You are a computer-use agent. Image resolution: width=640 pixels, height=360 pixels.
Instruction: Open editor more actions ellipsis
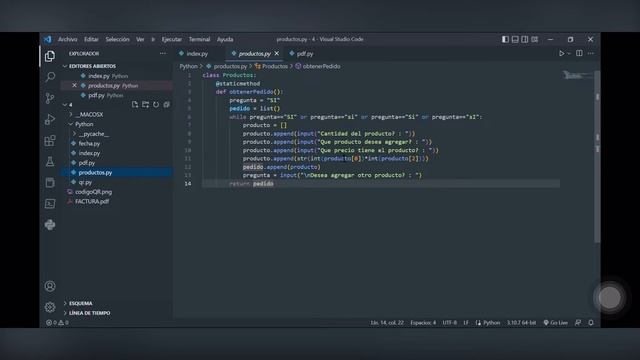591,53
